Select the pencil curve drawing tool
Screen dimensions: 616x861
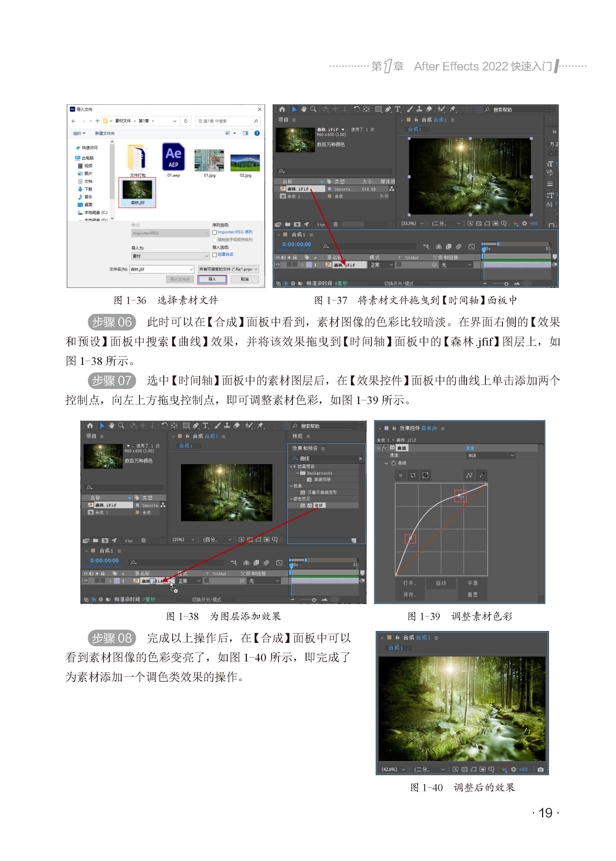click(481, 475)
